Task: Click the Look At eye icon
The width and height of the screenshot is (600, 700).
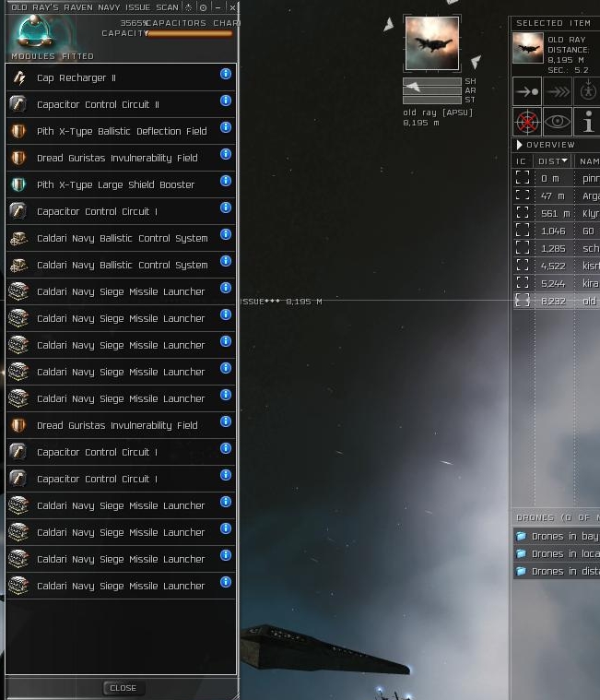Action: [x=558, y=122]
